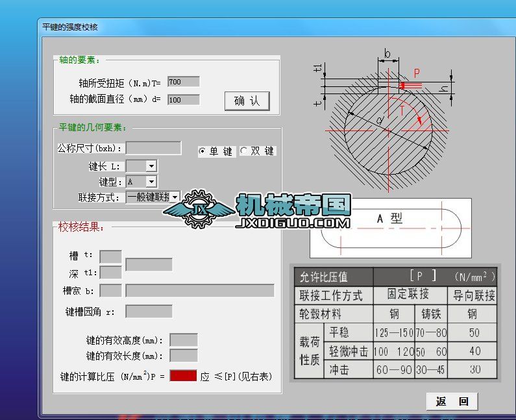Click the 键的有效长度 result field
This screenshot has height=420, width=516.
pos(184,356)
